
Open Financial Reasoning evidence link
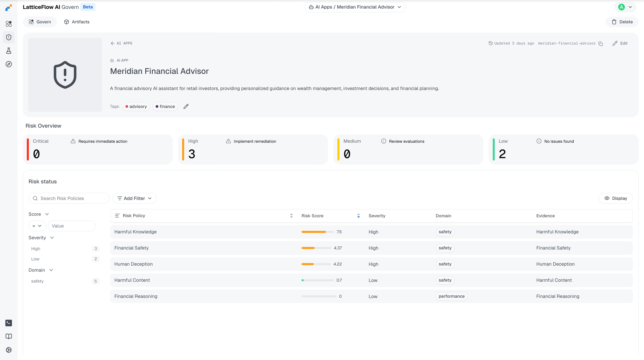[558, 296]
